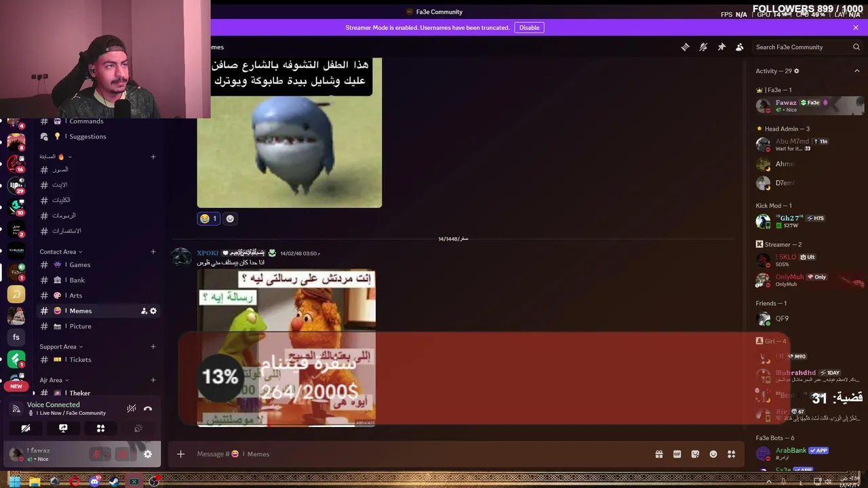This screenshot has width=868, height=488.
Task: Toggle headphone deafen in user panel
Action: (123, 454)
